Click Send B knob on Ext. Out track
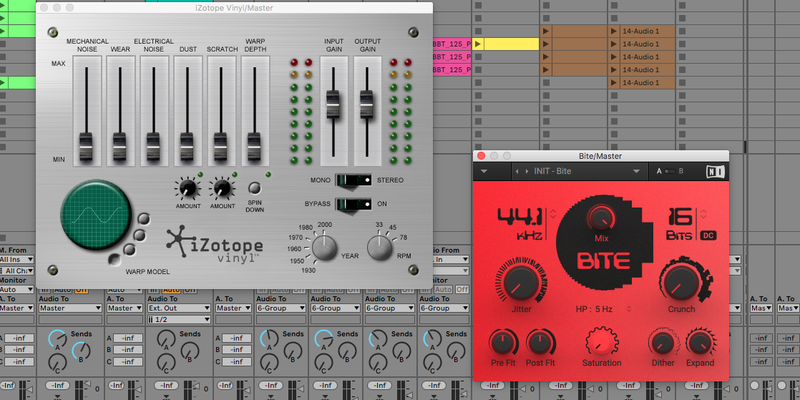Image resolution: width=800 pixels, height=400 pixels. click(x=190, y=351)
